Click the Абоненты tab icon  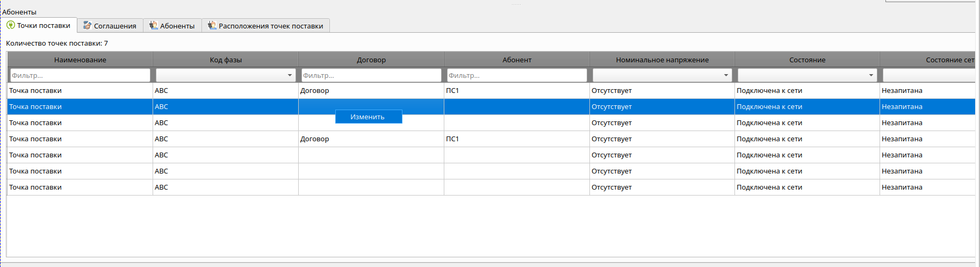[x=154, y=26]
